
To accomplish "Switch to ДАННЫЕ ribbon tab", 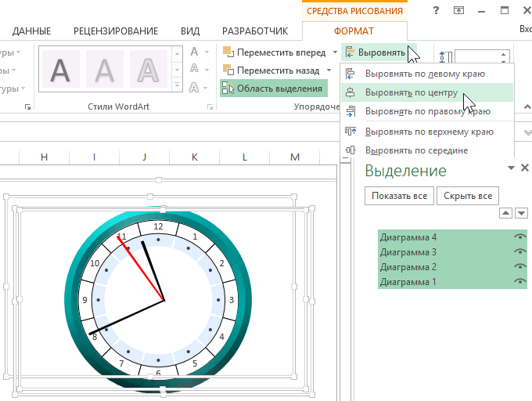I will point(31,31).
